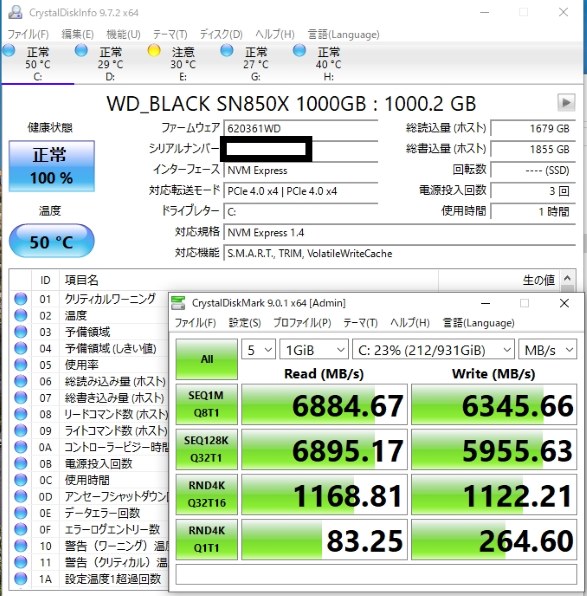Image resolution: width=587 pixels, height=596 pixels.
Task: Click RND4K Q32T16 read result 1168.81
Action: click(x=324, y=494)
